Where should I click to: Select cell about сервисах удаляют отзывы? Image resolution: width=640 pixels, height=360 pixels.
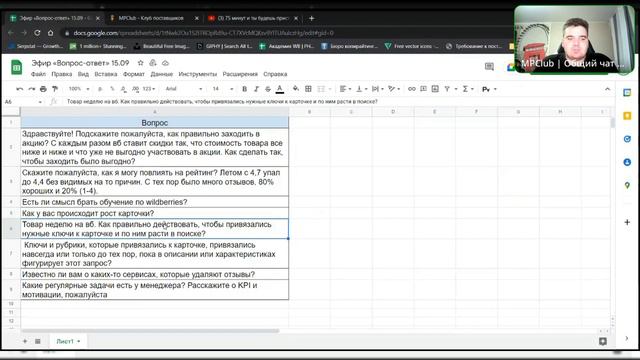(154, 274)
